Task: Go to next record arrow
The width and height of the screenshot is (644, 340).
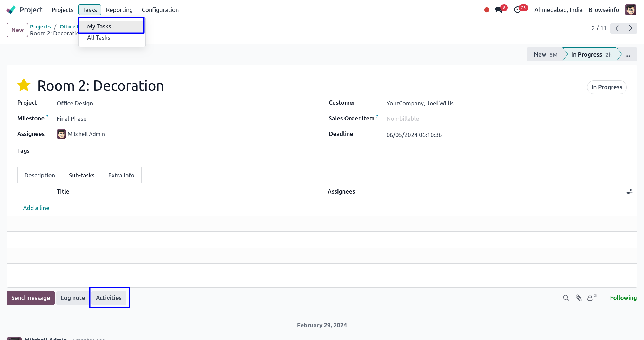Action: [x=630, y=28]
